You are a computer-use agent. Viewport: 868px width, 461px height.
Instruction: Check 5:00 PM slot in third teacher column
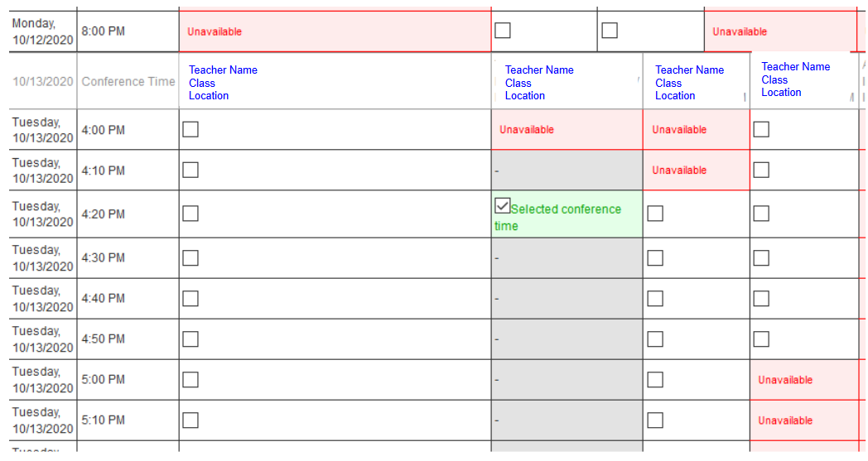(x=655, y=379)
